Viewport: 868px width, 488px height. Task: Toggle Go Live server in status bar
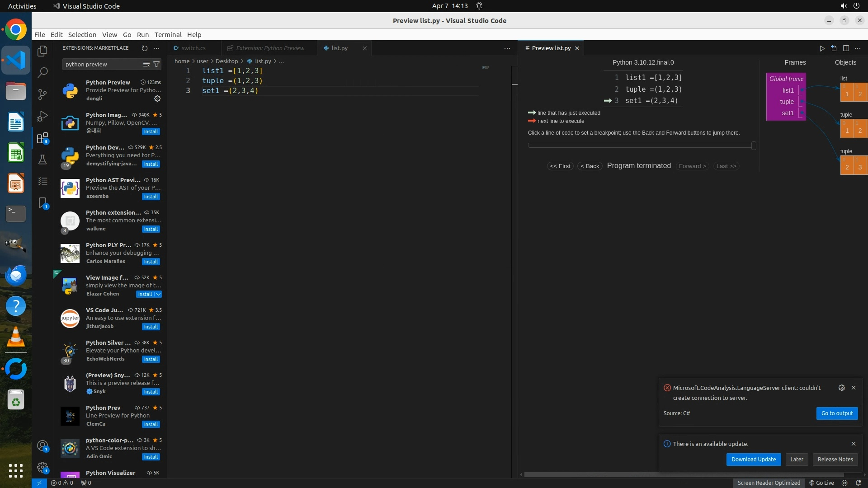[x=821, y=483]
